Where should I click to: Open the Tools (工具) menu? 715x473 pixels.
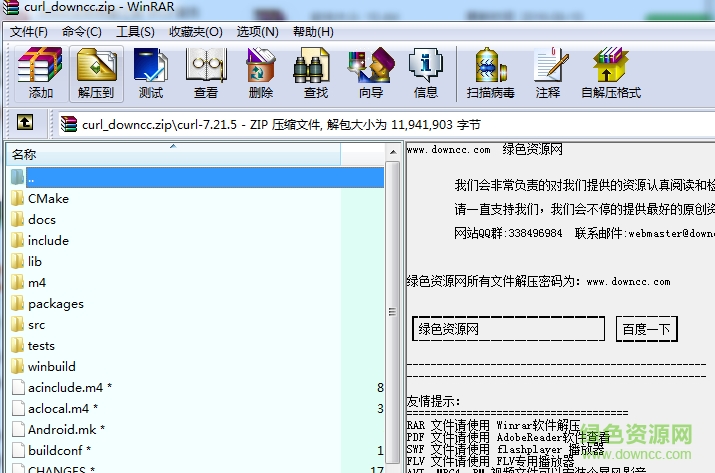[135, 32]
